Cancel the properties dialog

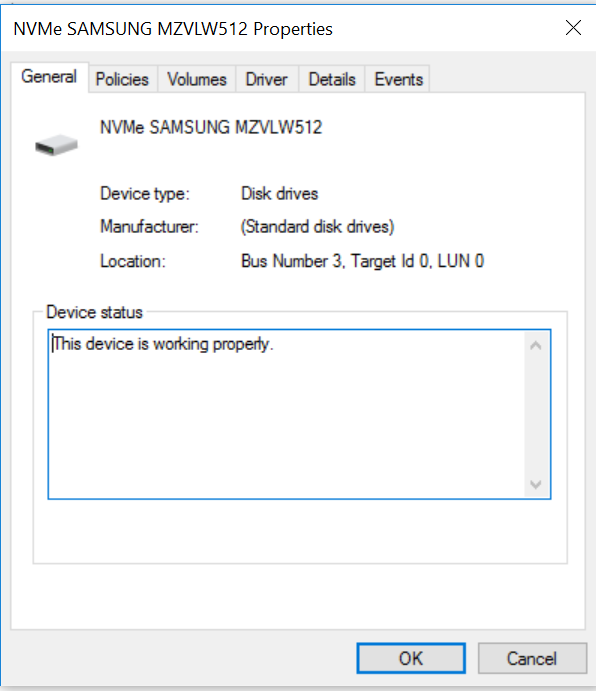click(532, 658)
